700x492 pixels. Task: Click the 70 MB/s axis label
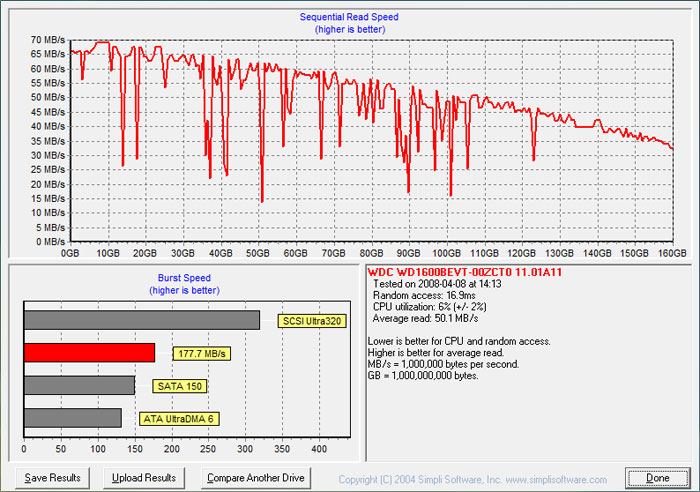(47, 40)
